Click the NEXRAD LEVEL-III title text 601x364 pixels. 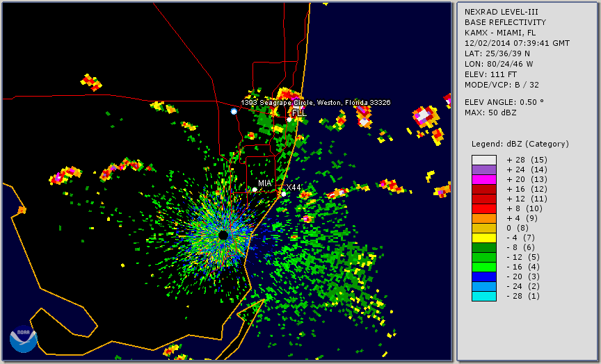click(x=501, y=13)
